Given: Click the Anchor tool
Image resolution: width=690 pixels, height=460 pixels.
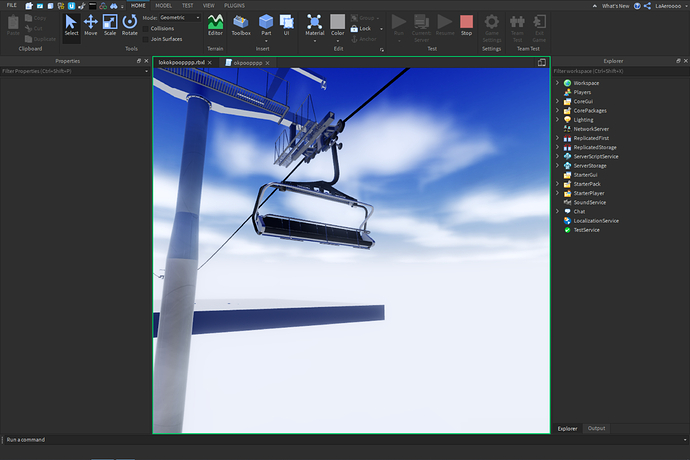Looking at the screenshot, I should point(364,39).
